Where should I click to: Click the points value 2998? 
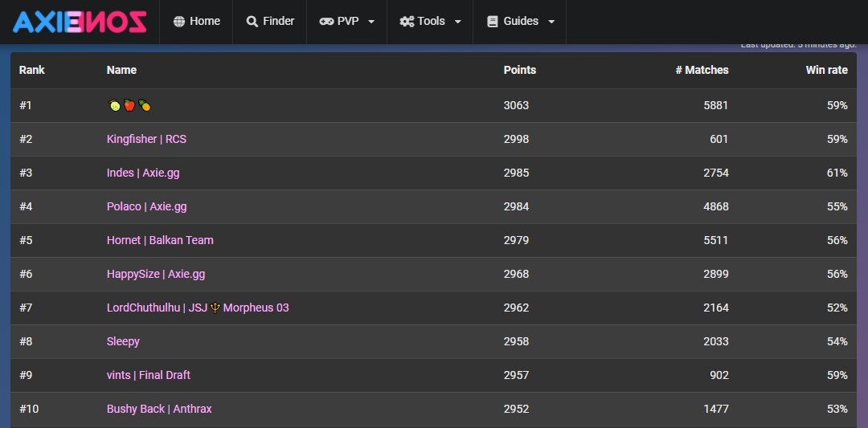coord(516,140)
